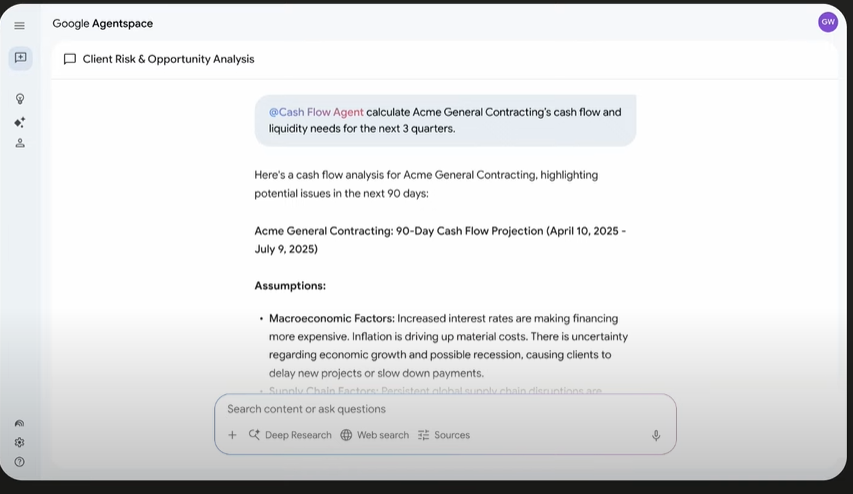Toggle Web search option
Image resolution: width=853 pixels, height=494 pixels.
click(x=375, y=435)
